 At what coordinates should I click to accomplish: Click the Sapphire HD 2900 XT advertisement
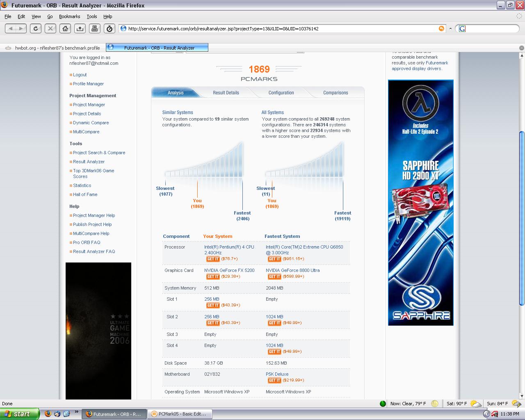click(421, 203)
